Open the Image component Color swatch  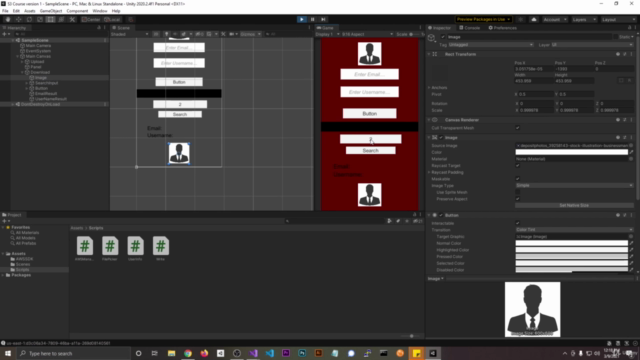coord(571,152)
